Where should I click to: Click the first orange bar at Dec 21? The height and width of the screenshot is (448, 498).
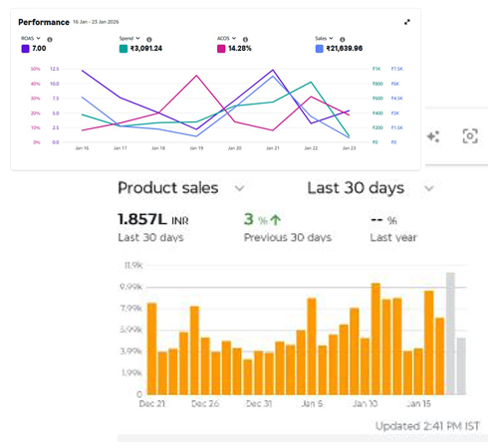(151, 348)
